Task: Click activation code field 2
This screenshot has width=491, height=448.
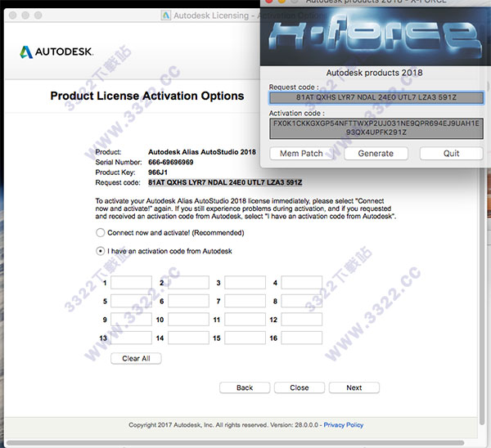Action: tap(188, 283)
